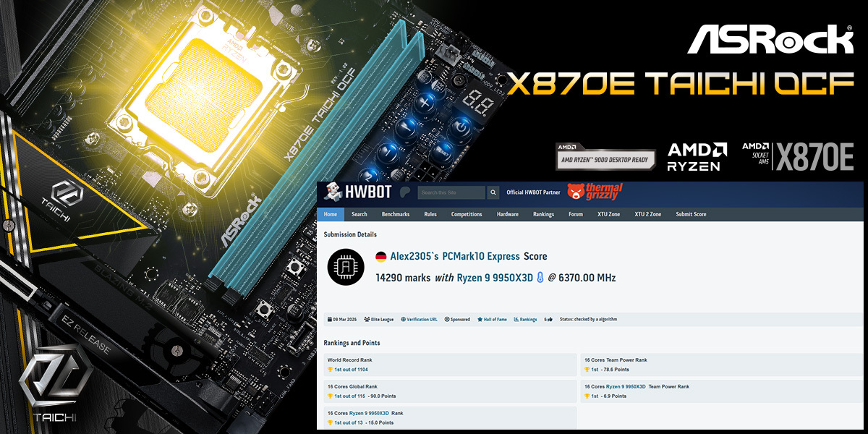Focus the 'Search this Site' field
Screen dimensions: 868x434
452,192
